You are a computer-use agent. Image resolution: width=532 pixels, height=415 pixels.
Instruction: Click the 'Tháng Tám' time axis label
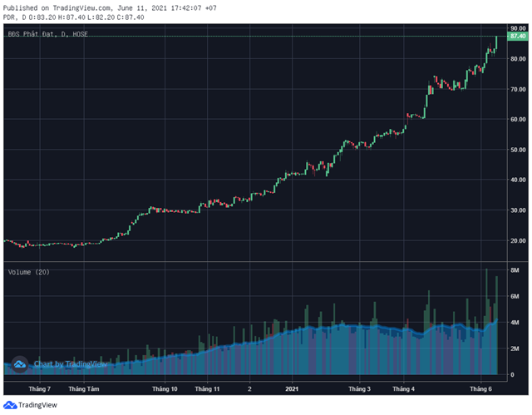pyautogui.click(x=84, y=389)
